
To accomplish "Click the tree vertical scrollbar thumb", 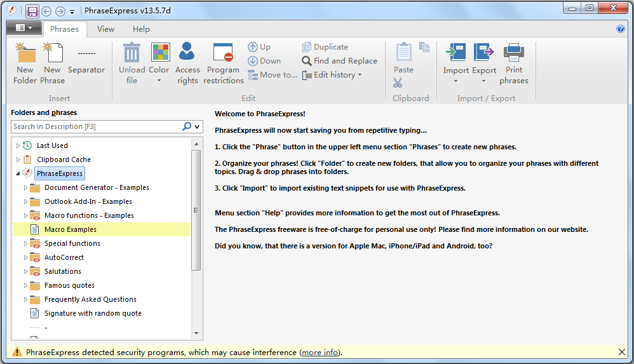I will pos(196,210).
